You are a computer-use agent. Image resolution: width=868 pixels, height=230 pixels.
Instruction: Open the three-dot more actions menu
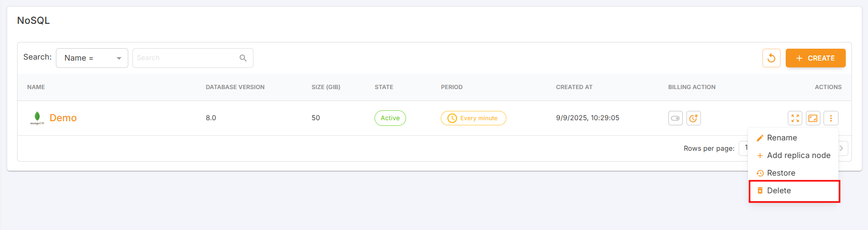pyautogui.click(x=831, y=118)
